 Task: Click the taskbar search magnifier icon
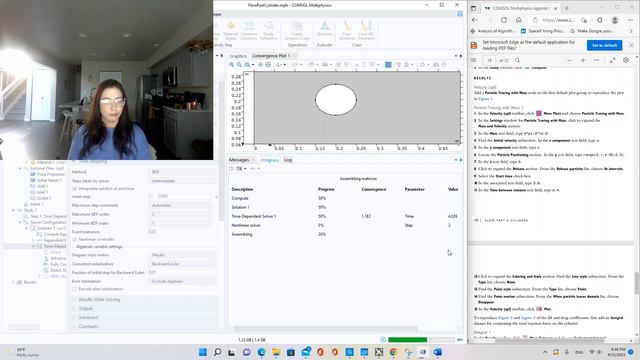tap(218, 352)
